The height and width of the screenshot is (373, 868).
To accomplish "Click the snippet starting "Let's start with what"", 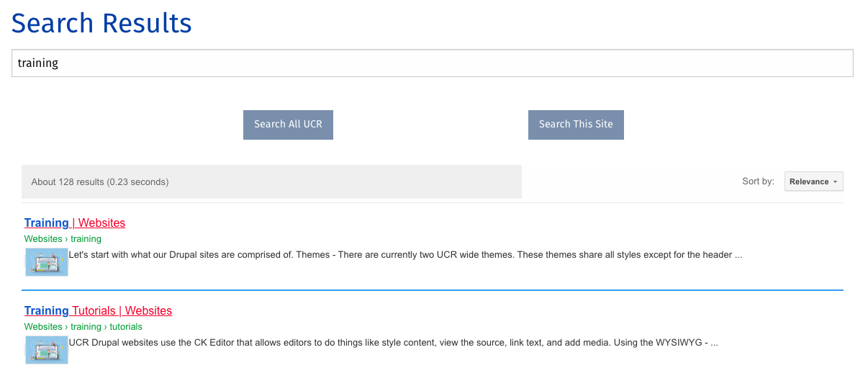I will click(x=404, y=255).
